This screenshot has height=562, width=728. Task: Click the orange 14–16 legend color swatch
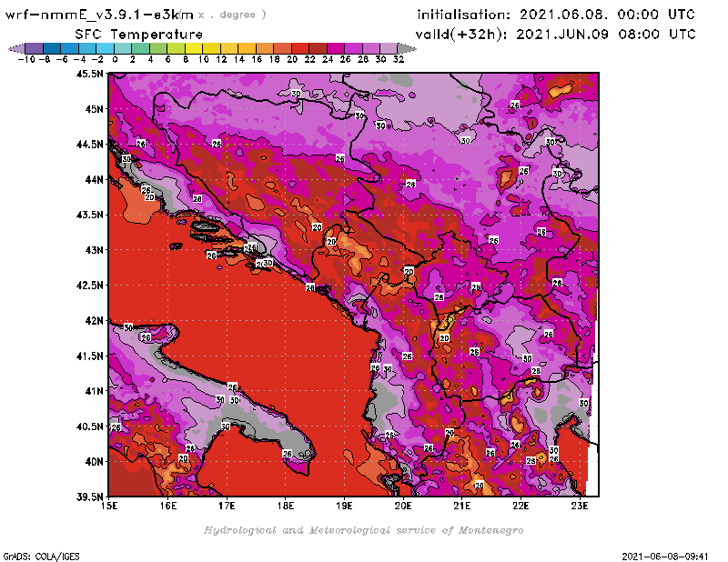248,48
